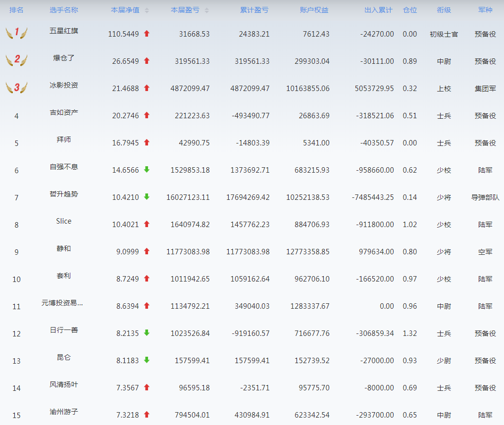
Task: Click the 衔级 column header
Action: coord(444,10)
